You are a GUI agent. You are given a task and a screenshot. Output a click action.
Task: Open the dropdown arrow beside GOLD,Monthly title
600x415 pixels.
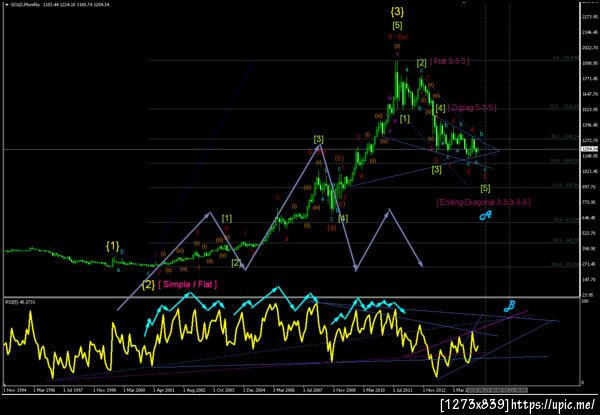click(6, 5)
